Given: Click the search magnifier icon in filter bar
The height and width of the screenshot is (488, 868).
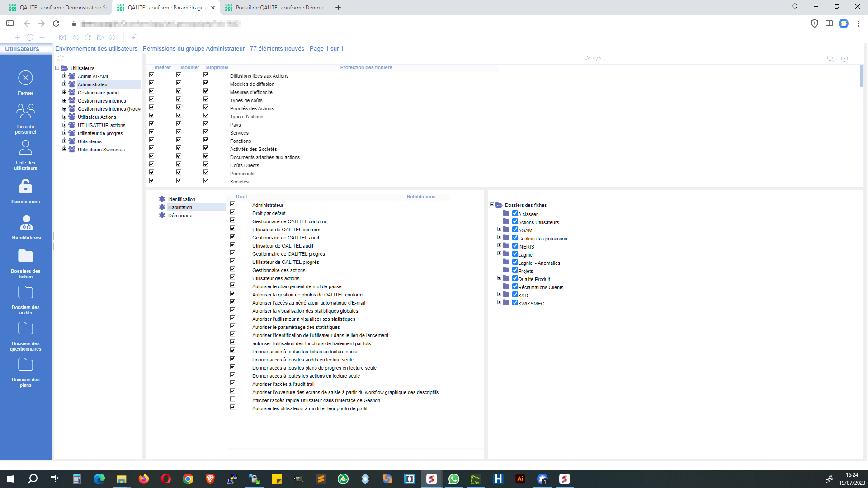Looking at the screenshot, I should pyautogui.click(x=830, y=59).
